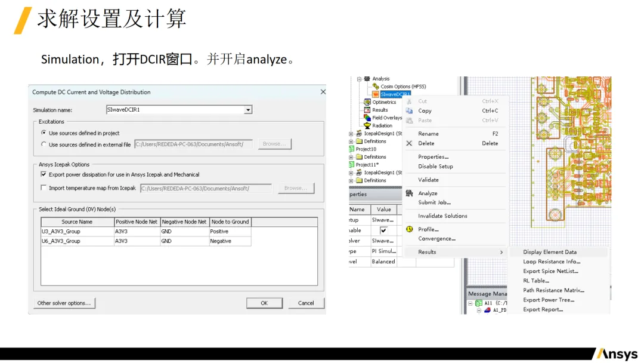Choose Rename from the context menu
The image size is (644, 363).
pos(428,134)
